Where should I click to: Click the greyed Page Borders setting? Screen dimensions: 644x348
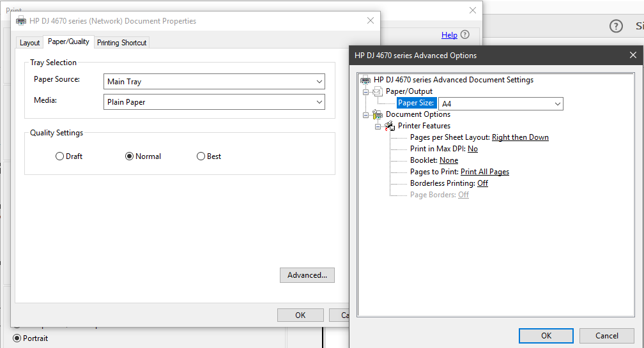tap(439, 195)
